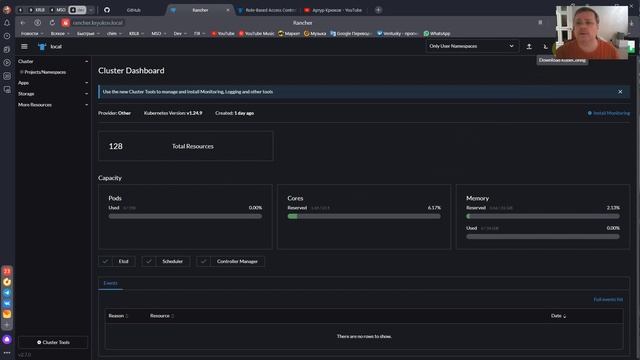Sort events by Date column
640x360 pixels.
coord(558,316)
